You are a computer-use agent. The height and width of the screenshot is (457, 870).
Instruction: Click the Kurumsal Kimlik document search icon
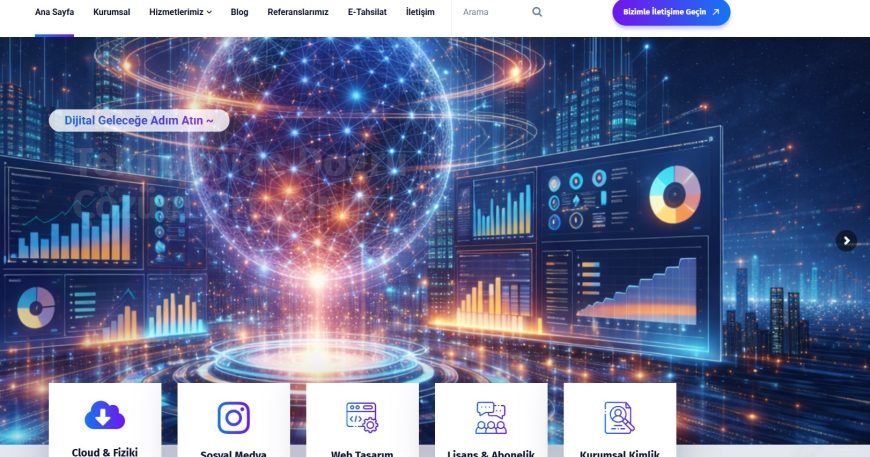619,418
